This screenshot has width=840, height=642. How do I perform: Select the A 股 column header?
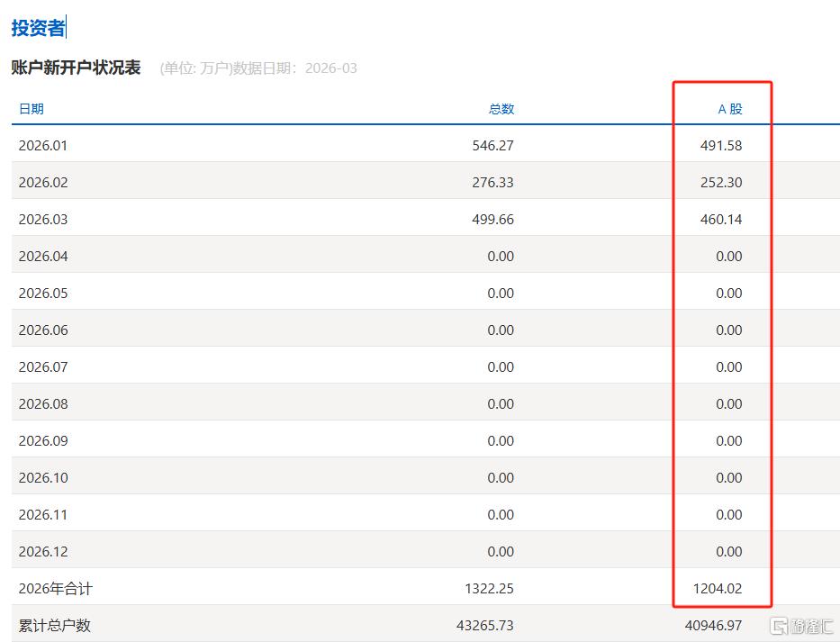(729, 109)
